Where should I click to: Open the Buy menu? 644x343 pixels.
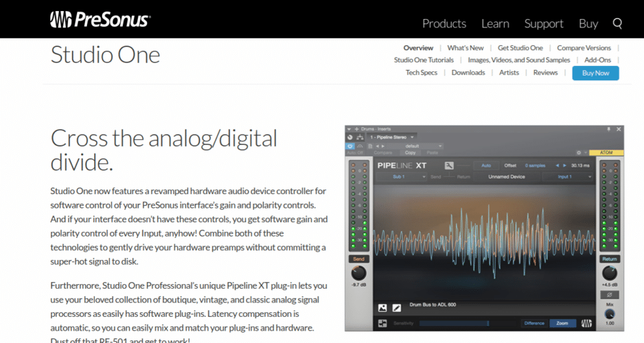[x=588, y=24]
